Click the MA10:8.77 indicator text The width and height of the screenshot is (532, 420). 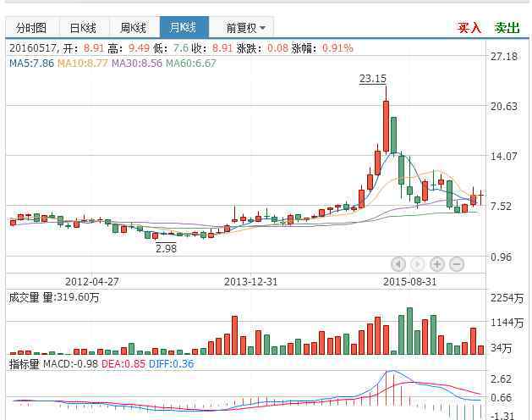point(83,64)
